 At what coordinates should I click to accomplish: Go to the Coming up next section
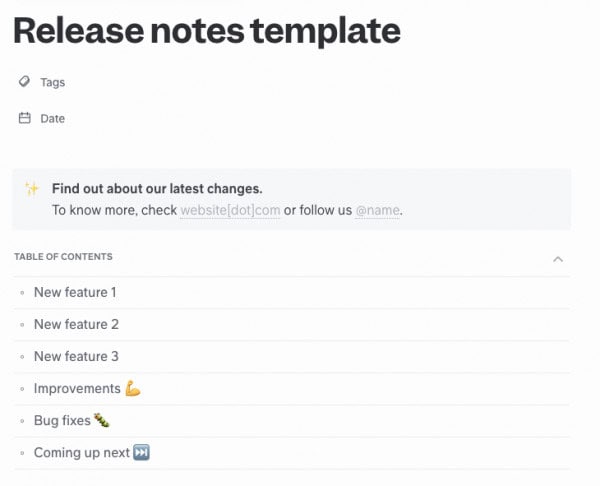click(x=81, y=452)
